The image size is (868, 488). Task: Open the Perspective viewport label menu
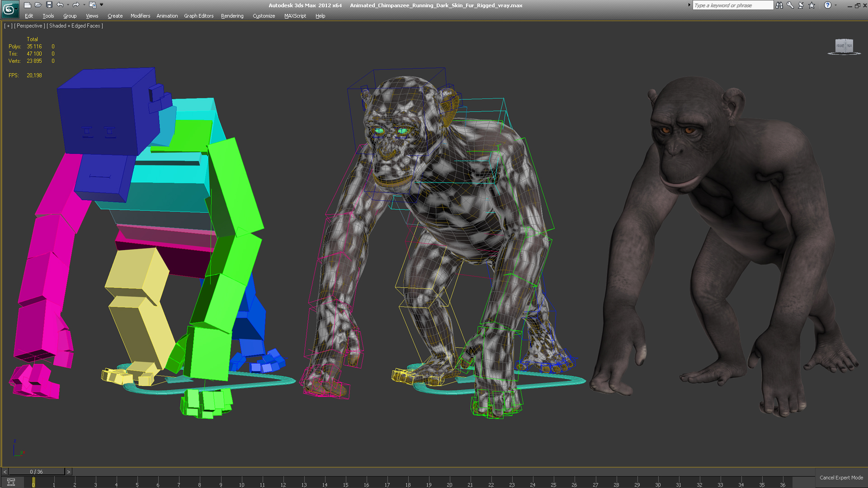30,26
